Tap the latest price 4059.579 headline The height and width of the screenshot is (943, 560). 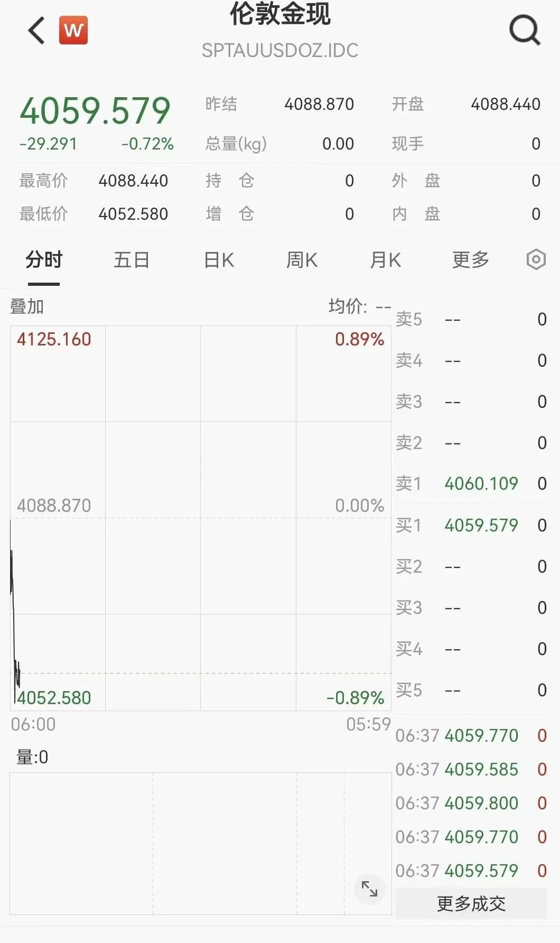point(95,111)
